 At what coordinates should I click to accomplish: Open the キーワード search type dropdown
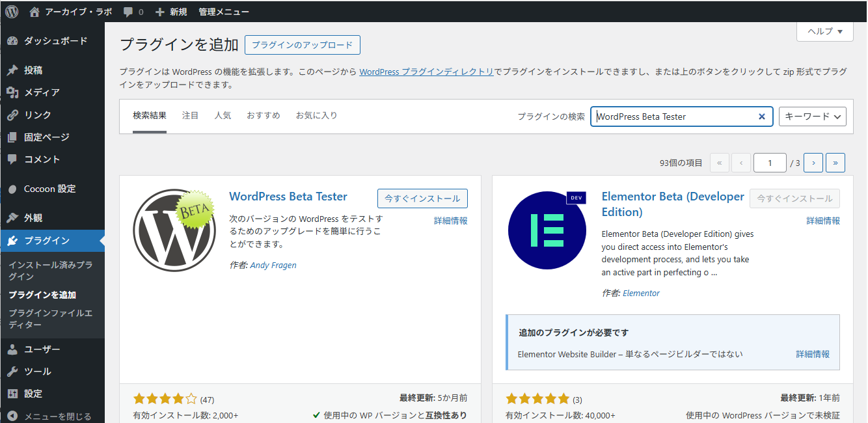click(813, 116)
